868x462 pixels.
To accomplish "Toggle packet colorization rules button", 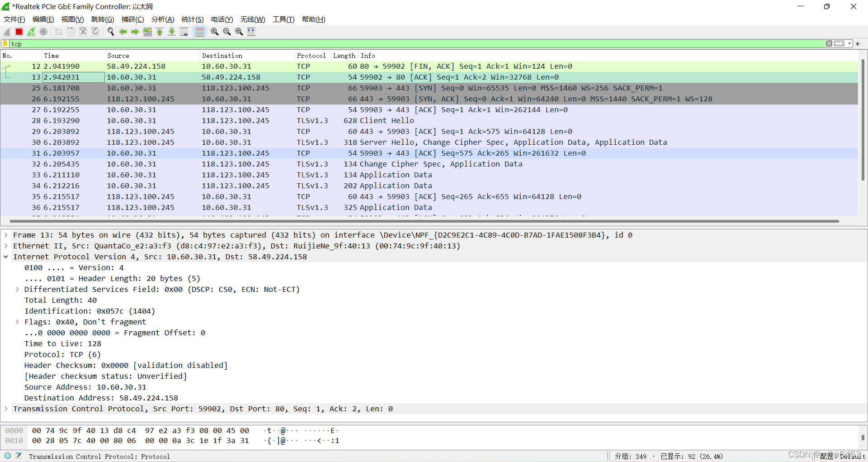I will [x=199, y=32].
